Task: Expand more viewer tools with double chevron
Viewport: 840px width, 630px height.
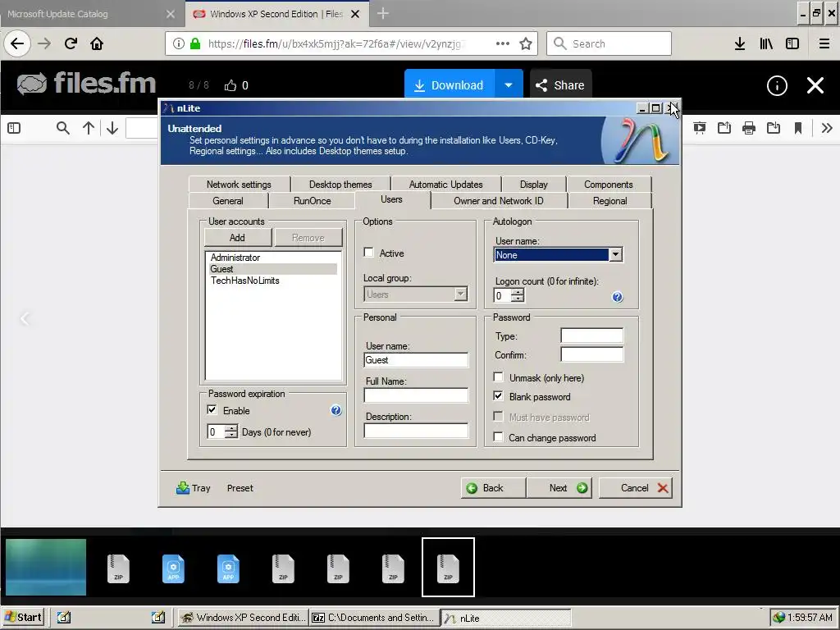Action: [x=827, y=128]
